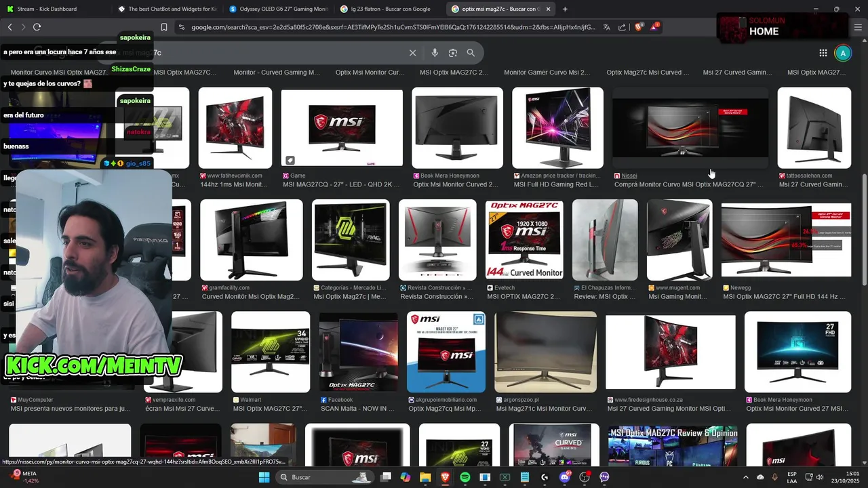Image resolution: width=868 pixels, height=488 pixels.
Task: Translate this page icon
Action: point(607,27)
